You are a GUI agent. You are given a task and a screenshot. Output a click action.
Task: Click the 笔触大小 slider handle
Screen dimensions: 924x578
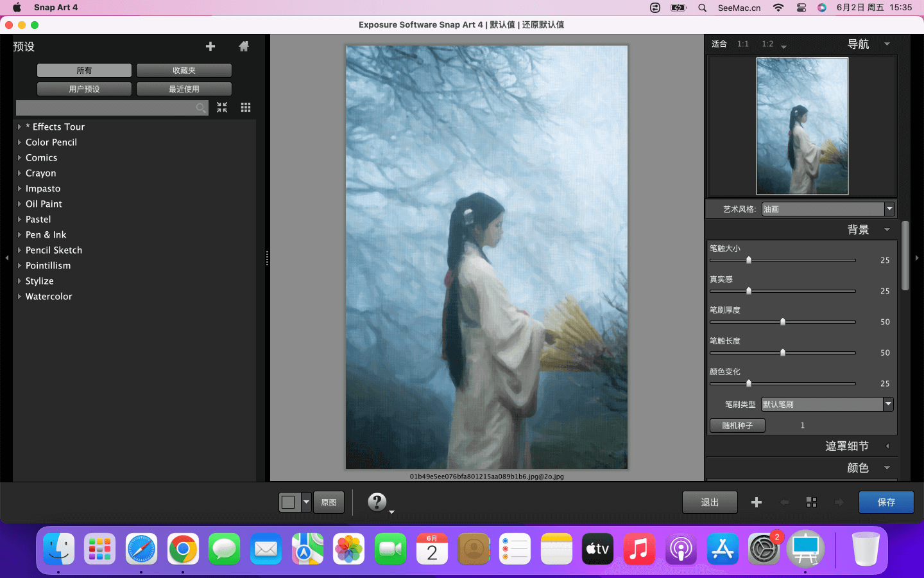pyautogui.click(x=749, y=260)
